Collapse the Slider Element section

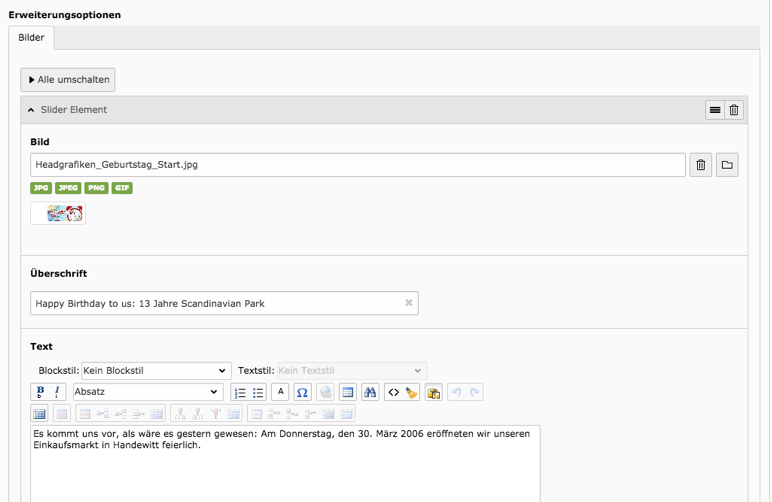[x=31, y=110]
